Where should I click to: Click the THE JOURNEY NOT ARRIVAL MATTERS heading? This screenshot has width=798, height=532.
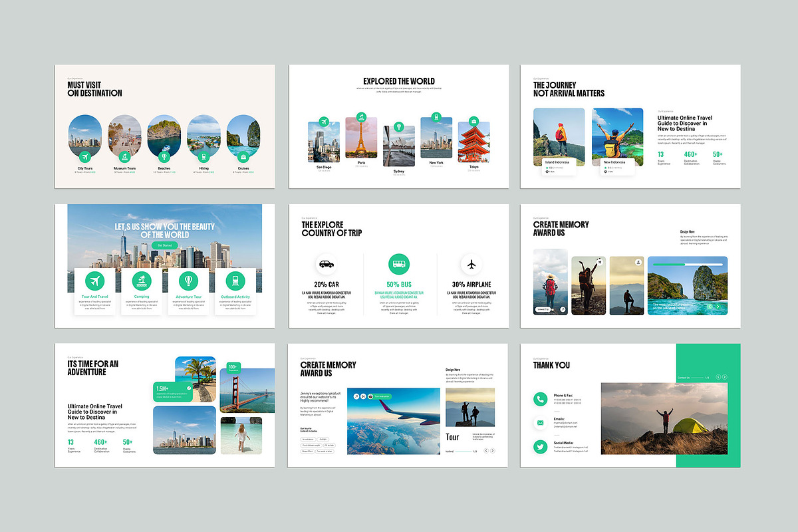[569, 89]
